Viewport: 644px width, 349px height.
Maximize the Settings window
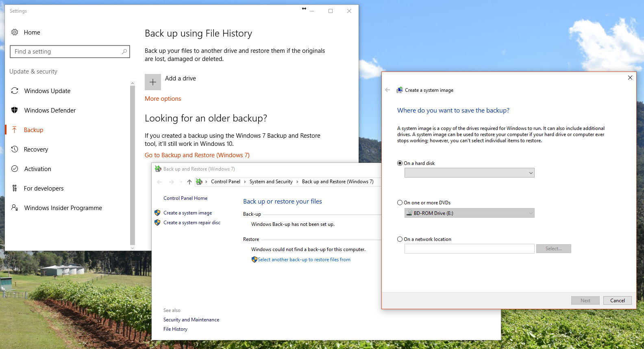point(331,11)
